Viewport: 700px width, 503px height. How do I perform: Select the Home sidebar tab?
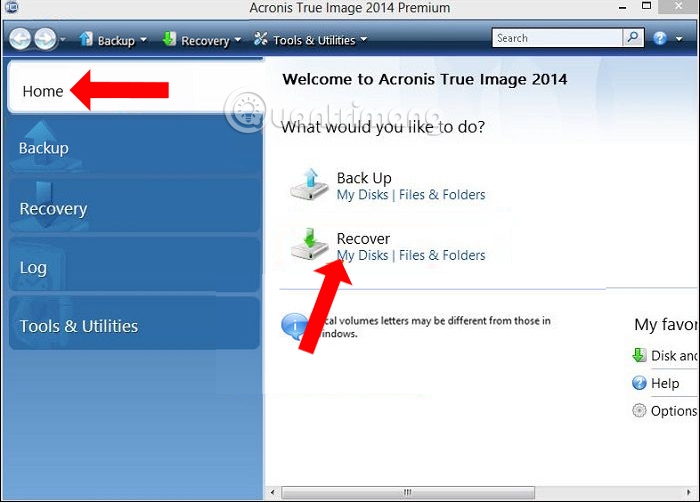(135, 87)
